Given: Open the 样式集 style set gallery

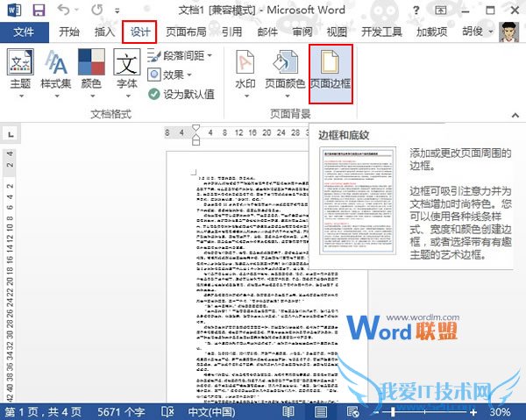Looking at the screenshot, I should [56, 73].
